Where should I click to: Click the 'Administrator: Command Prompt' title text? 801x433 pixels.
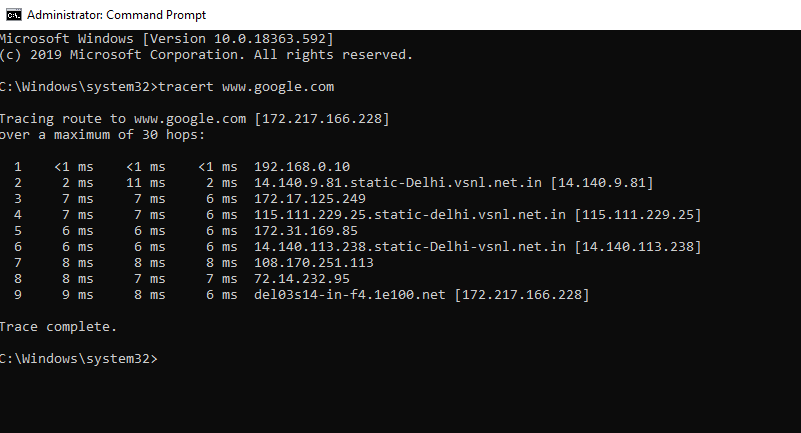click(x=116, y=15)
